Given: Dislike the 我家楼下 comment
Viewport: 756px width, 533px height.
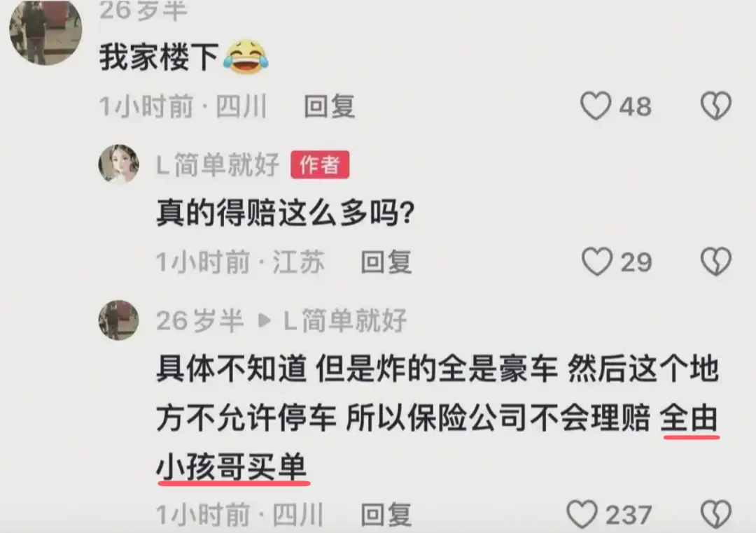Looking at the screenshot, I should 716,106.
